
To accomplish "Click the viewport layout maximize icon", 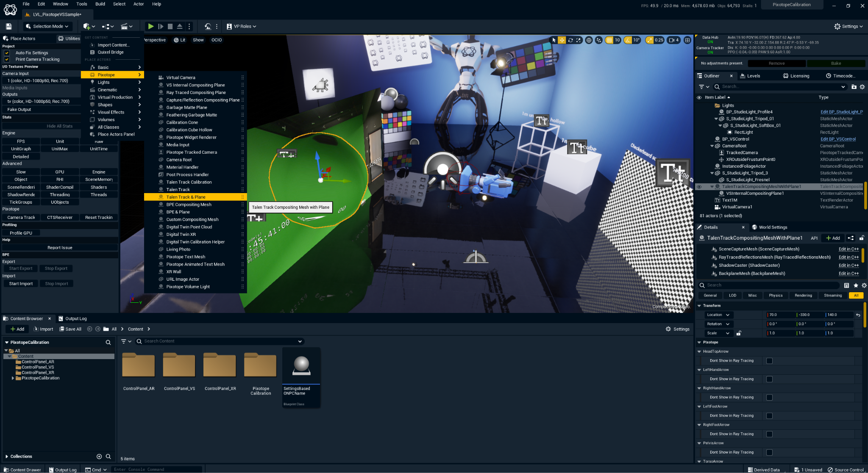I will point(687,40).
